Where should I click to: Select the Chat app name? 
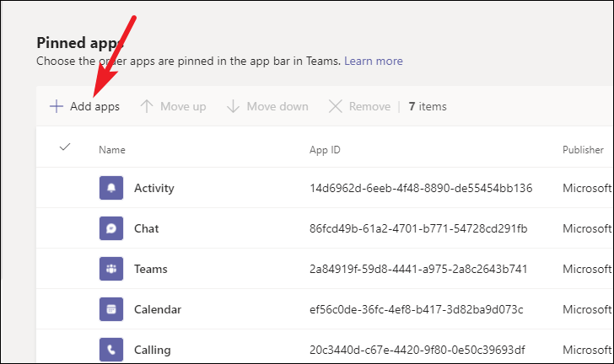147,228
